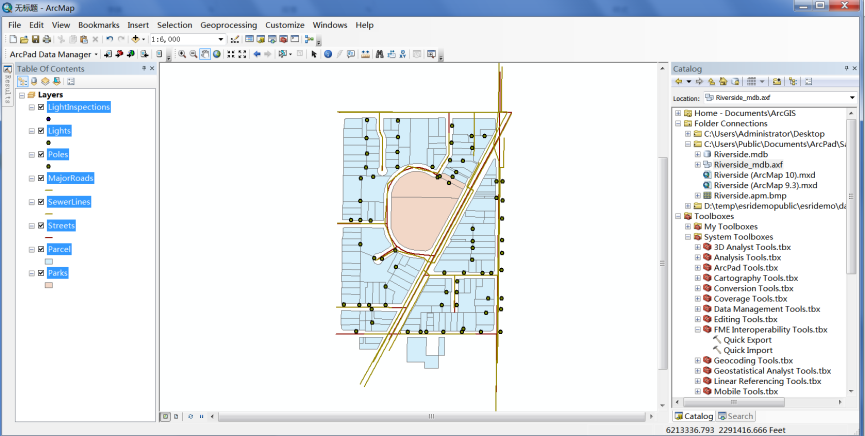This screenshot has height=436, width=865.
Task: Click Fixed Zoom In
Action: pyautogui.click(x=231, y=54)
